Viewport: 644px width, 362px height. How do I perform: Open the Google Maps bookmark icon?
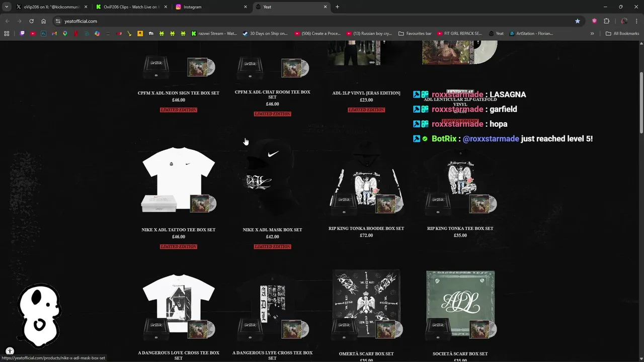(65, 34)
